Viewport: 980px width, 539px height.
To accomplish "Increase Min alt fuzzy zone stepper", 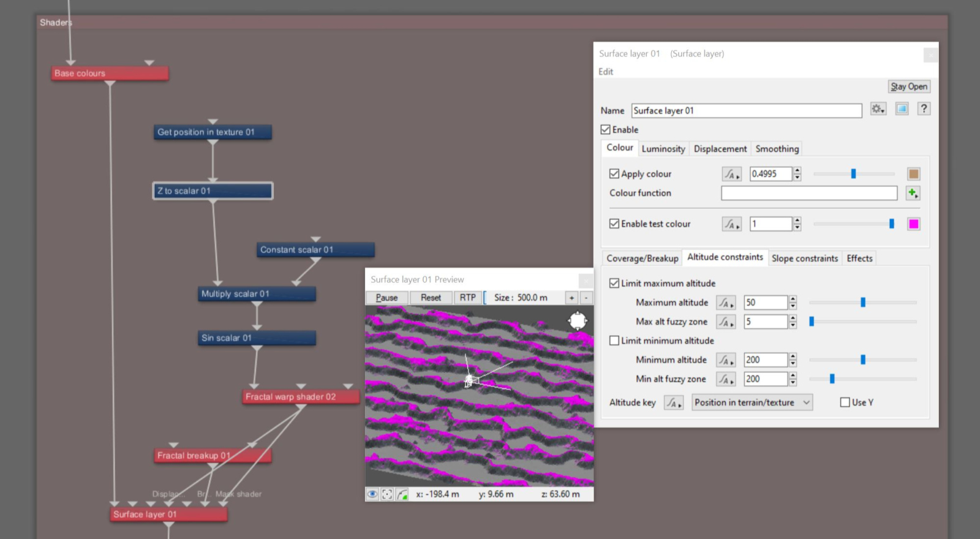I will 793,375.
